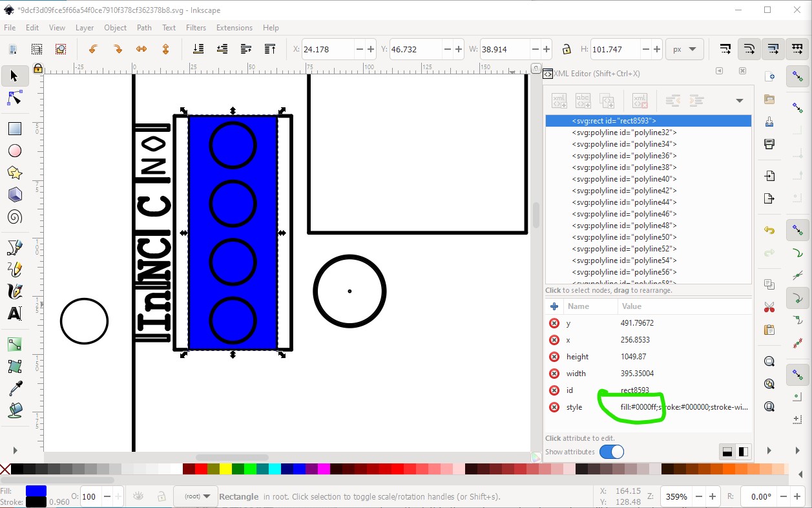The width and height of the screenshot is (812, 508).
Task: Increase the zoom percentage value
Action: coord(712,497)
